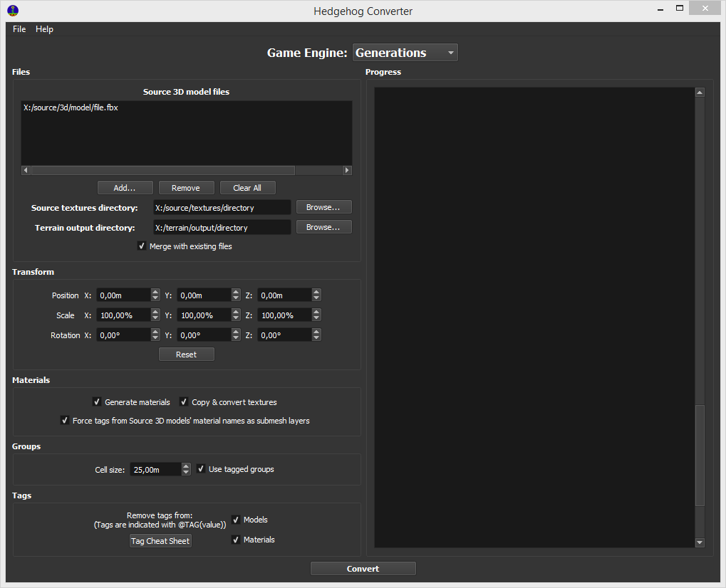Click left arrow of source files horizontal scrollbar
This screenshot has height=588, width=726.
26,170
